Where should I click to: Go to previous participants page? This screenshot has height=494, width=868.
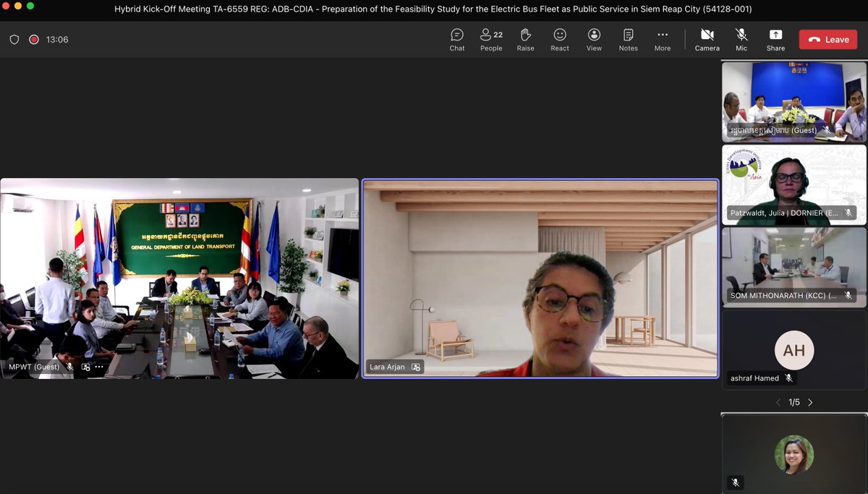(778, 402)
